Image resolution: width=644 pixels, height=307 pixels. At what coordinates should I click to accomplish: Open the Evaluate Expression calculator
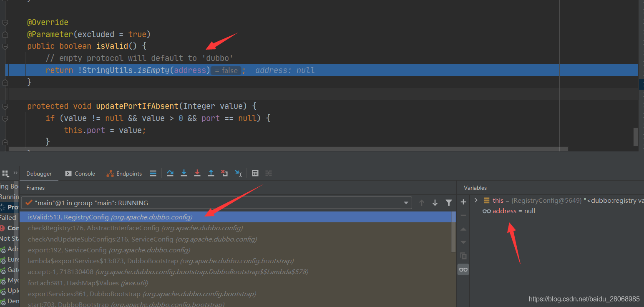coord(255,173)
